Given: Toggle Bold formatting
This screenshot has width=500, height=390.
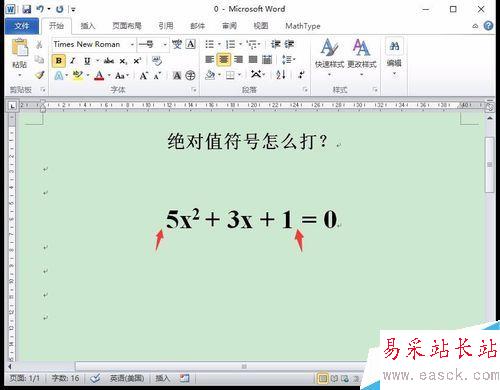Looking at the screenshot, I should tap(59, 61).
